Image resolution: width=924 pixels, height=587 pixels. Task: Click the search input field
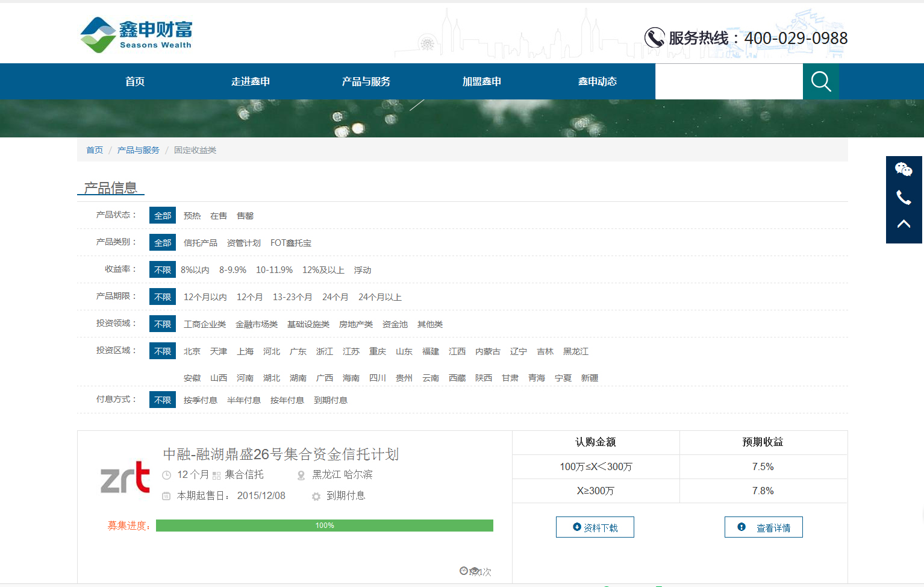point(729,81)
